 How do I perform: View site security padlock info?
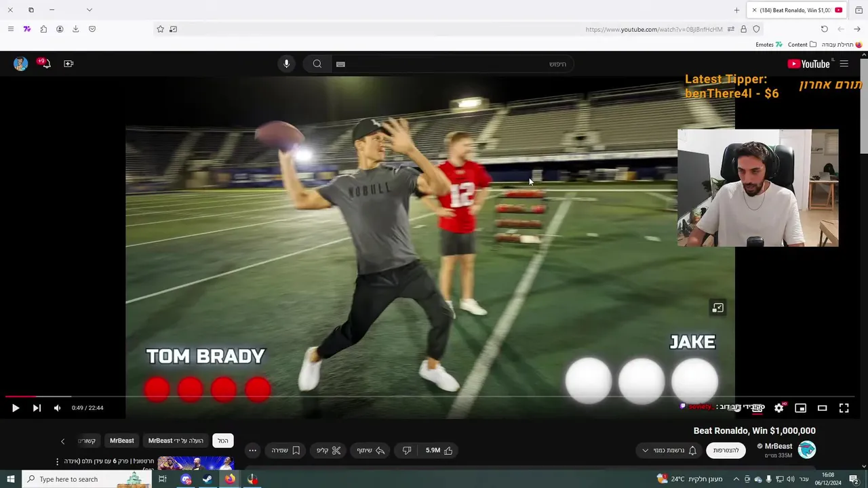743,29
